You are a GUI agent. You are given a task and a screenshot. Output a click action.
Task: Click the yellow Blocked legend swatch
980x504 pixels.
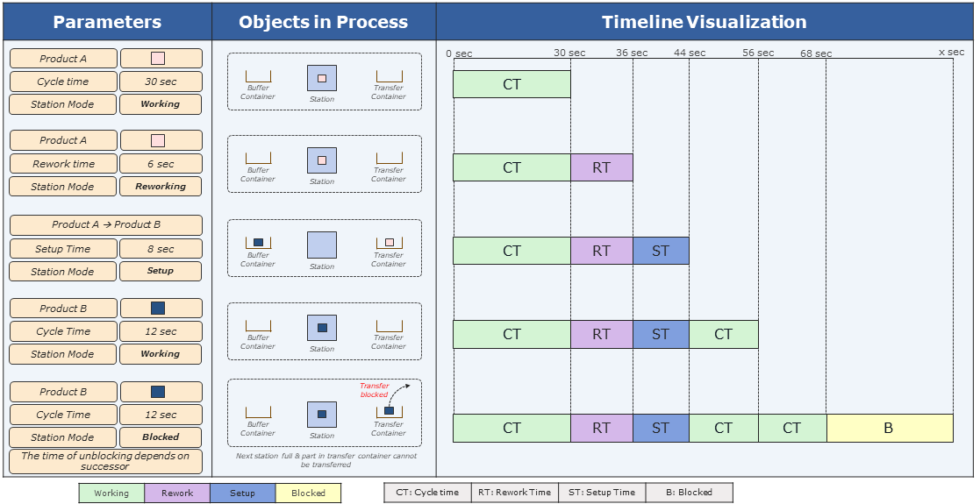308,493
